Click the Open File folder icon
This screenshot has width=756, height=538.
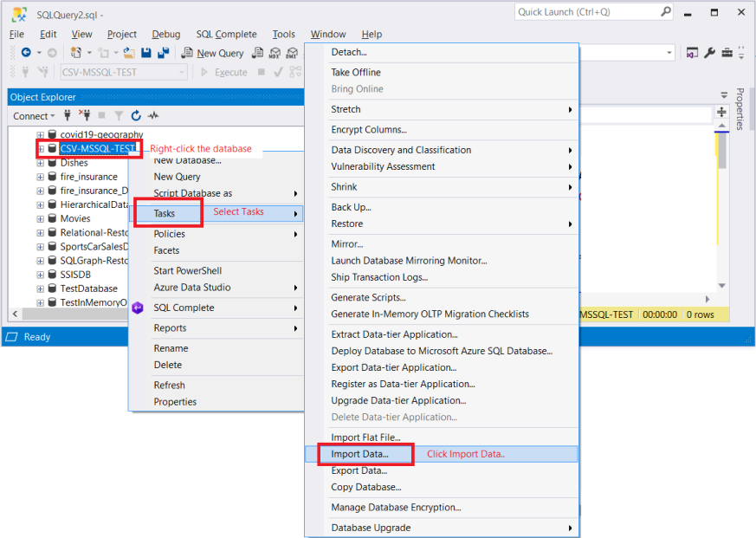[129, 53]
